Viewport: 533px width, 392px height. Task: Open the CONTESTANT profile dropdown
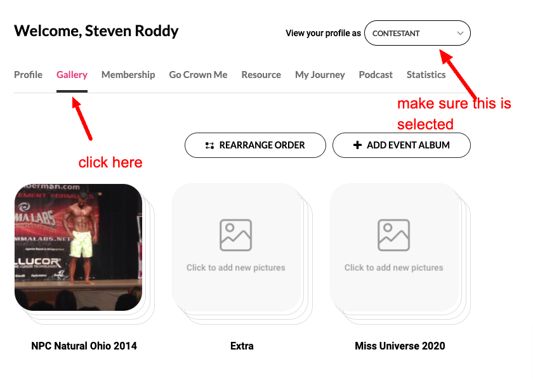[417, 33]
